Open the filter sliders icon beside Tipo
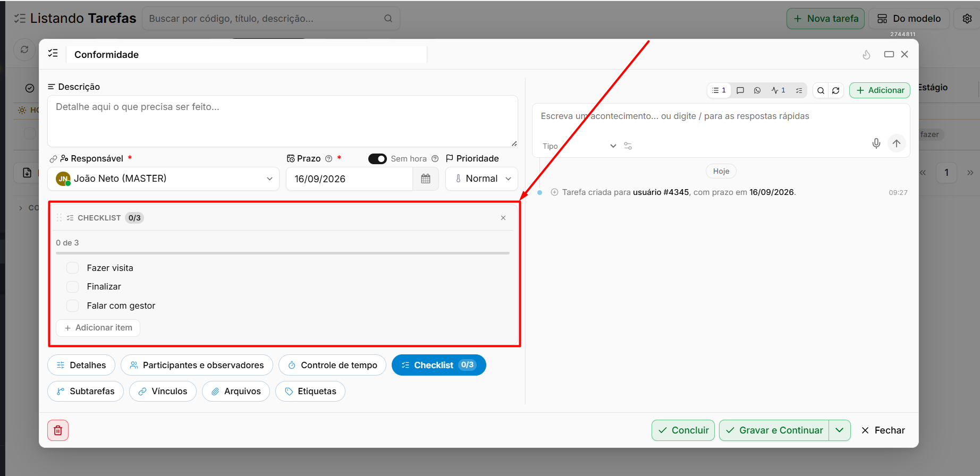This screenshot has width=980, height=476. point(628,146)
